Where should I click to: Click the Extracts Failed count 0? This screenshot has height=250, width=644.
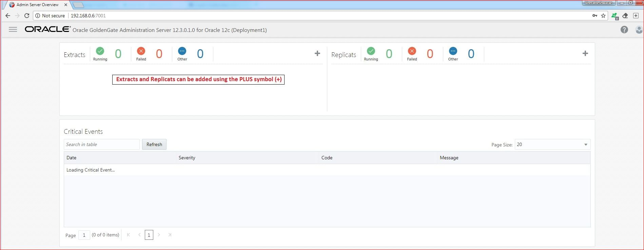tap(159, 54)
